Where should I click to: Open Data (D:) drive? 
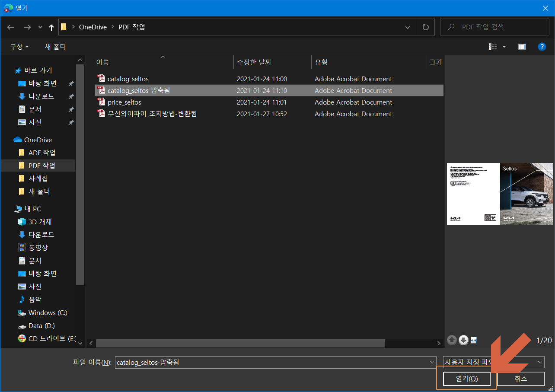[x=41, y=325]
